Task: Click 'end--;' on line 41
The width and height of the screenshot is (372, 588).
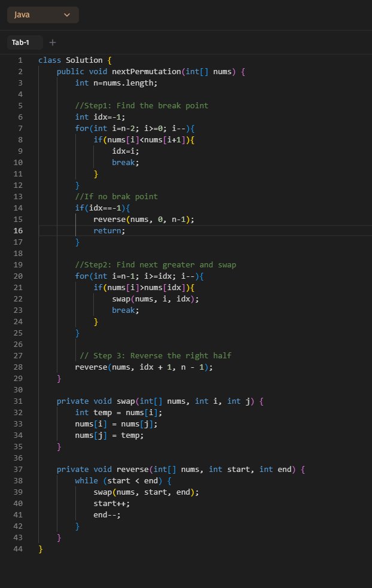Action: (107, 514)
